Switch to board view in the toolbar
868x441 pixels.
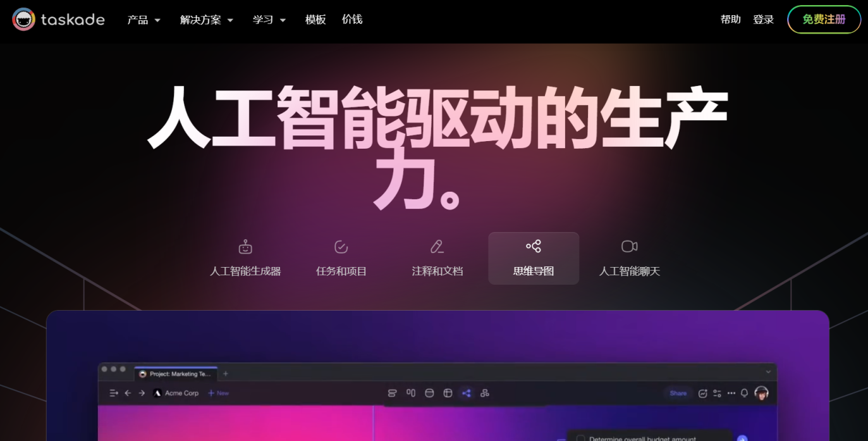pyautogui.click(x=410, y=393)
